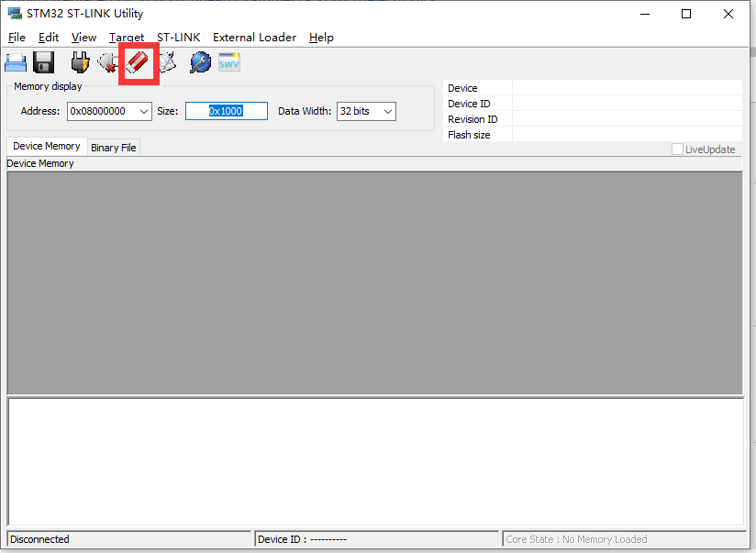Open the External Loader menu
The image size is (756, 553).
(254, 37)
